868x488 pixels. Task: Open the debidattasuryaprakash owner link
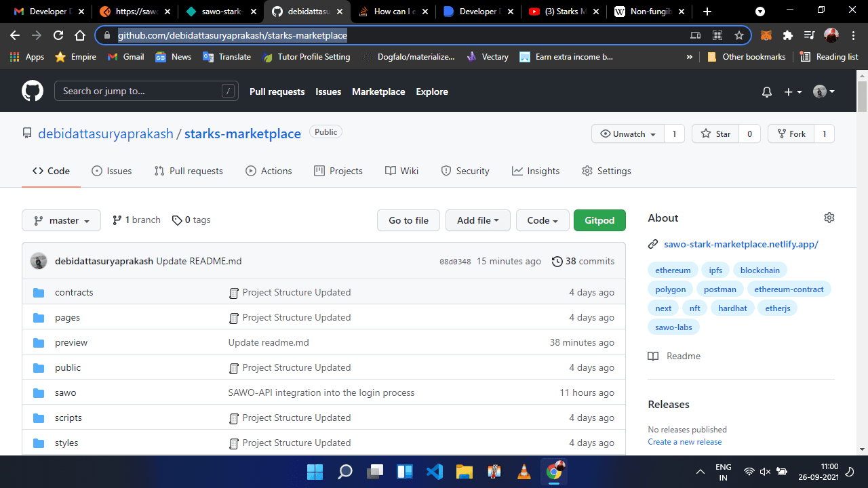(x=105, y=134)
